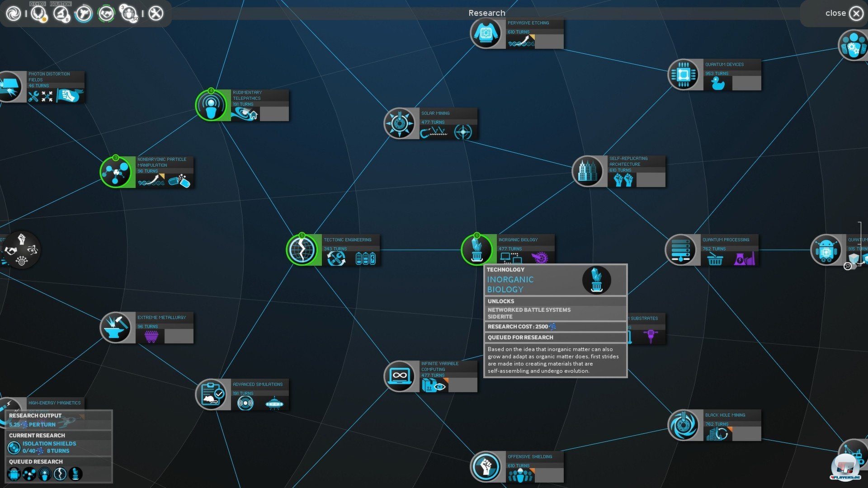Viewport: 868px width, 488px height.
Task: Click queued android icon in Queued Research
Action: point(14,474)
